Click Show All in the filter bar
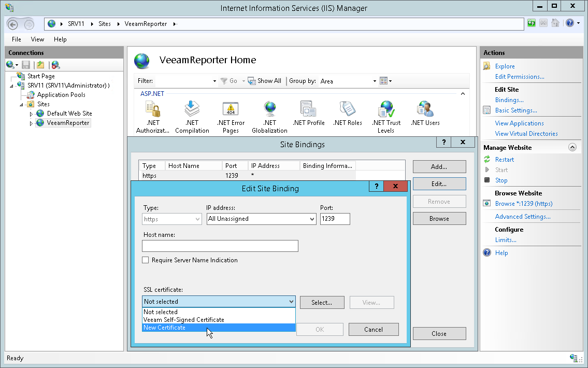 265,80
